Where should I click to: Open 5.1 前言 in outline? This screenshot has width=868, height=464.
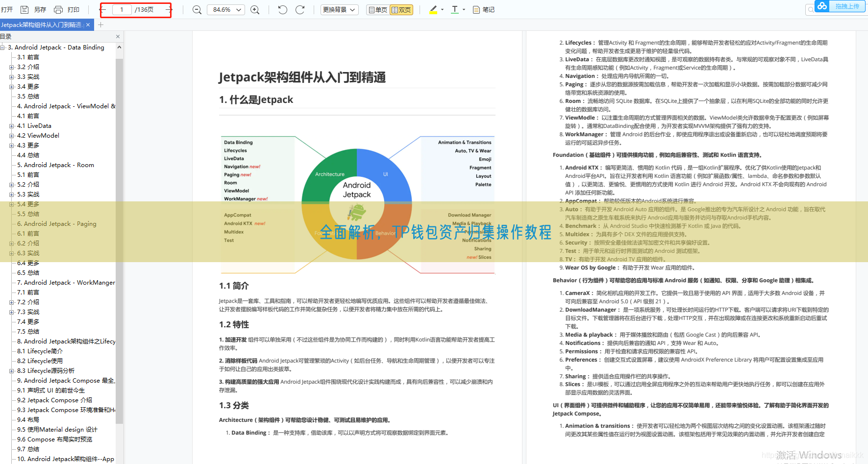click(x=28, y=175)
